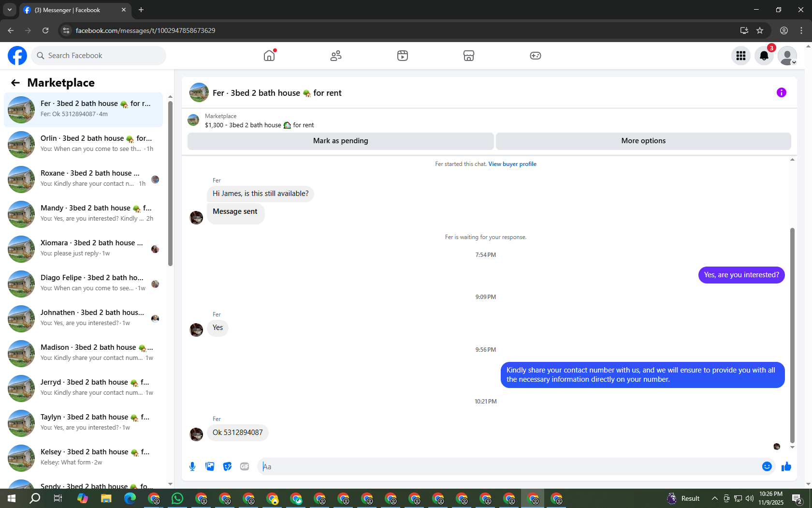Go to the Home feed icon
Viewport: 812px width, 508px height.
coord(269,56)
